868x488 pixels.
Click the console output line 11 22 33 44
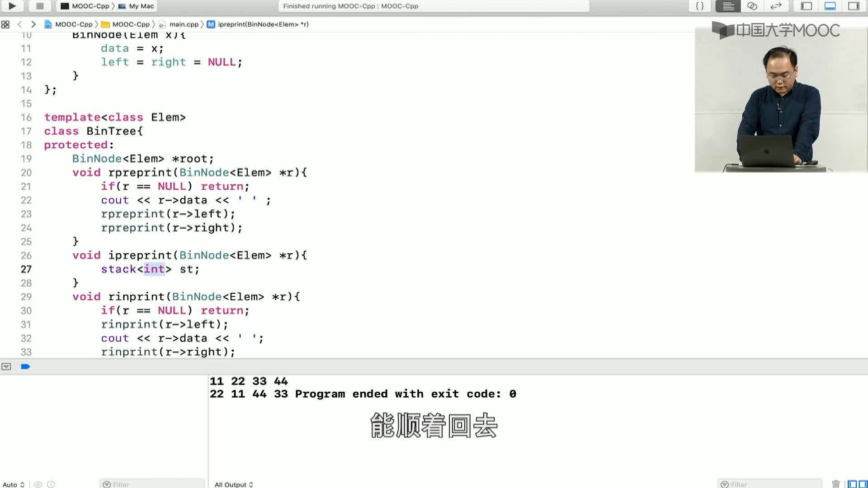[249, 381]
